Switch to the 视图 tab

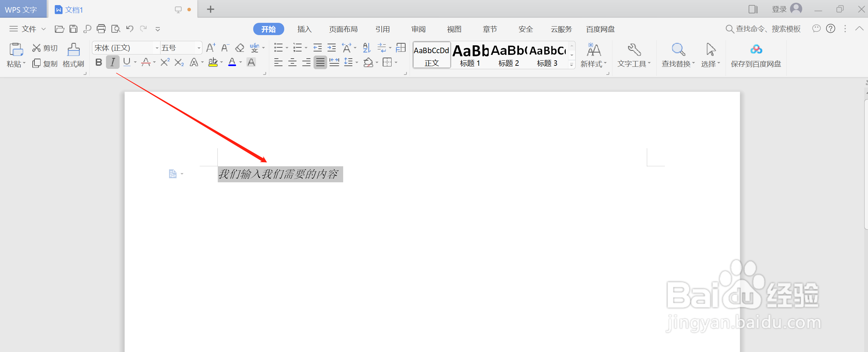click(454, 29)
